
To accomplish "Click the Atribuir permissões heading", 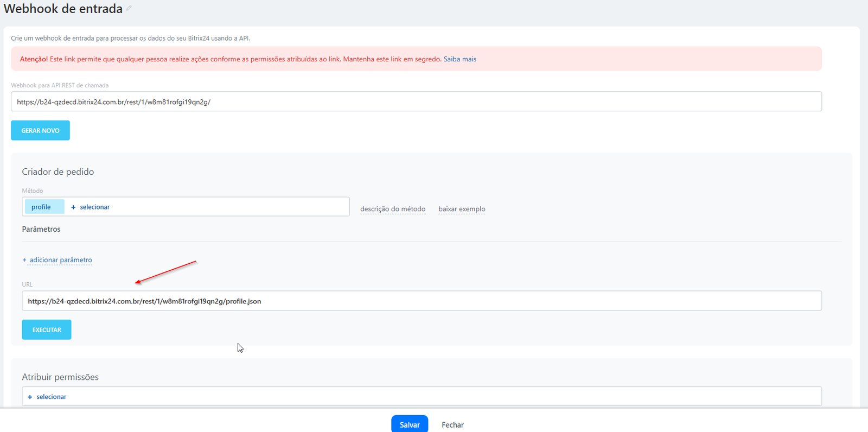I will pos(60,377).
